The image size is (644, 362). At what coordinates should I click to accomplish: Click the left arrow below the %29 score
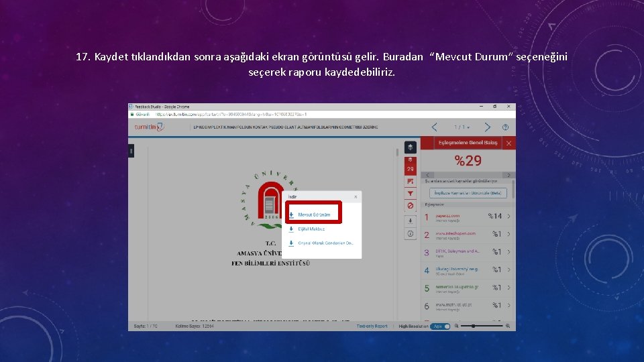click(x=427, y=175)
